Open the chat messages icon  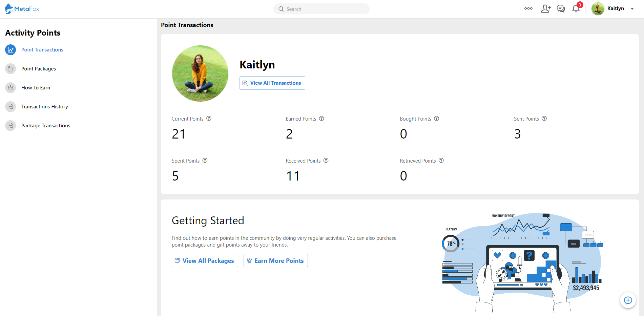click(561, 9)
